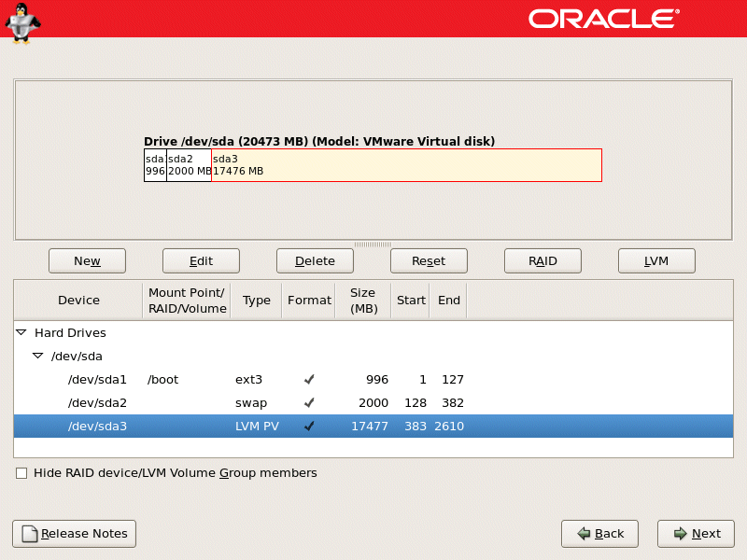The width and height of the screenshot is (747, 560).
Task: Sort by the End column header
Action: (x=449, y=301)
